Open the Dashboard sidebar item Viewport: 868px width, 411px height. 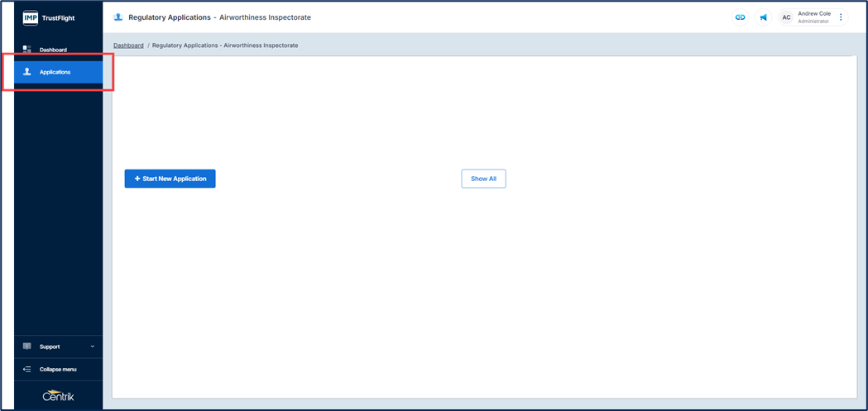click(x=58, y=50)
